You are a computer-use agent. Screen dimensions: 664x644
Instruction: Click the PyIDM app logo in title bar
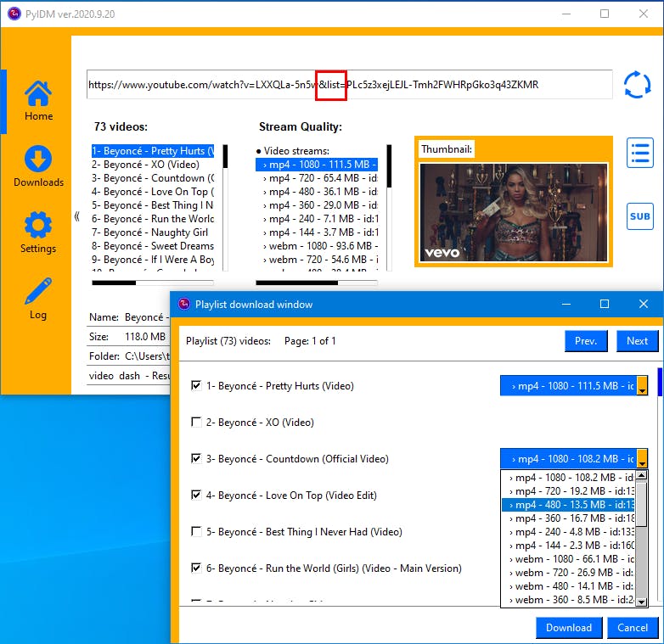14,14
